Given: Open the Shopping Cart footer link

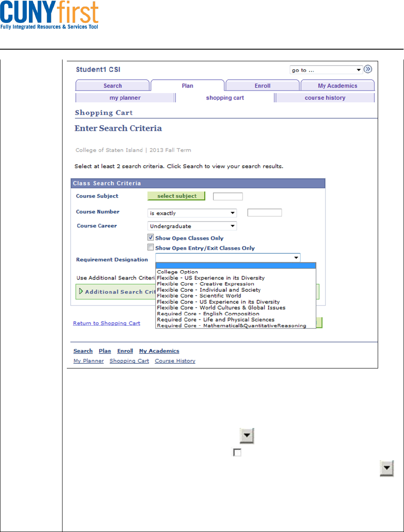Looking at the screenshot, I should pos(129,361).
